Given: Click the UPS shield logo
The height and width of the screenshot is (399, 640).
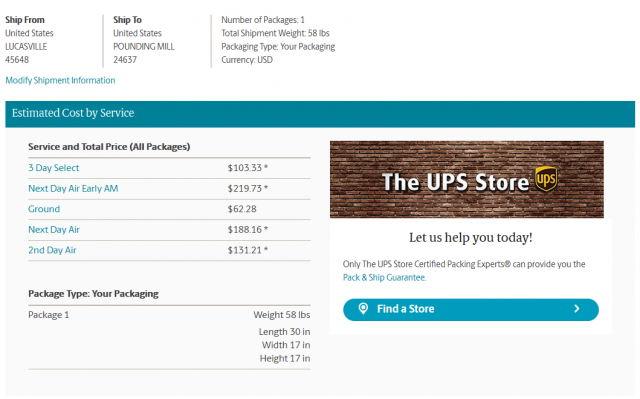Looking at the screenshot, I should (x=546, y=179).
